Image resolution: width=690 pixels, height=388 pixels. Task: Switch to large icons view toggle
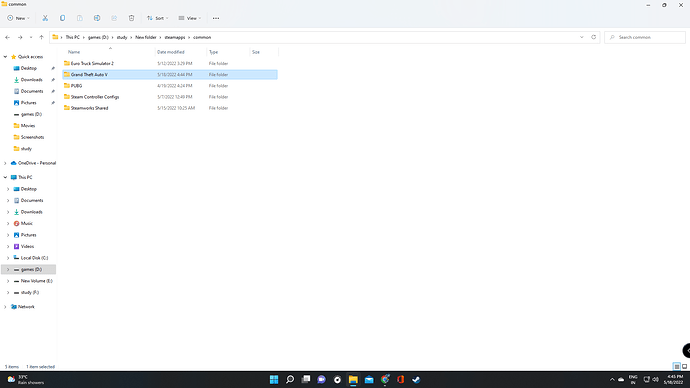click(x=684, y=366)
